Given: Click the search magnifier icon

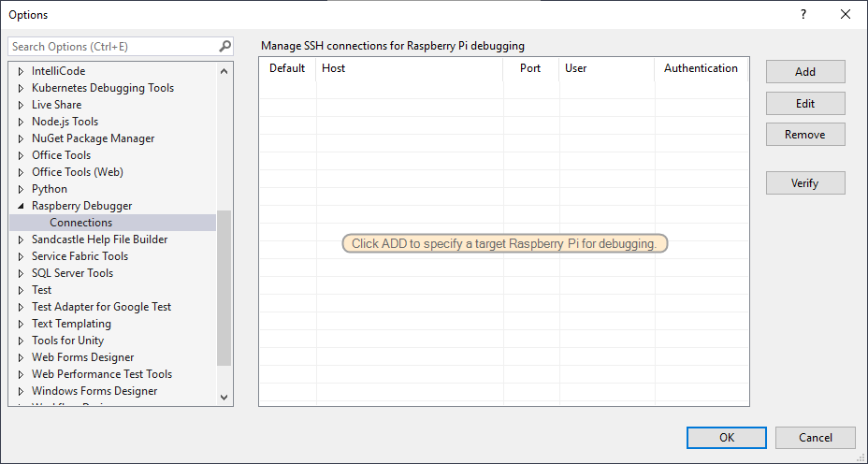Looking at the screenshot, I should (224, 46).
